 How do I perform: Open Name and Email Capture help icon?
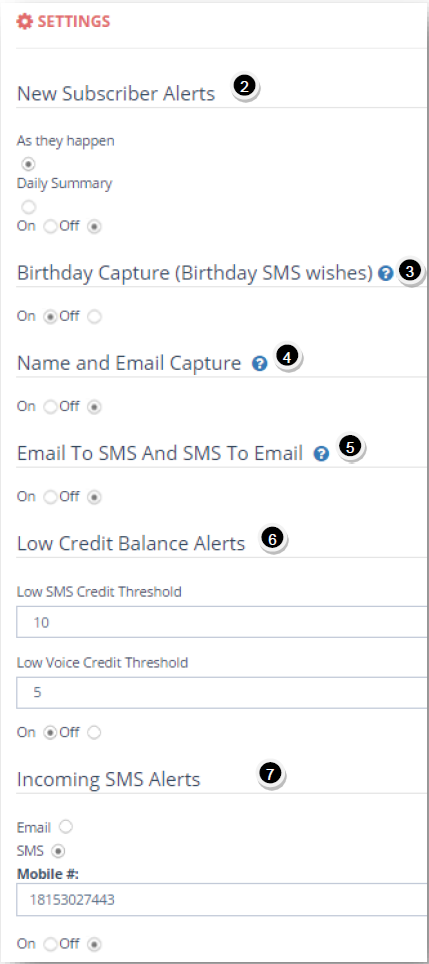click(259, 365)
